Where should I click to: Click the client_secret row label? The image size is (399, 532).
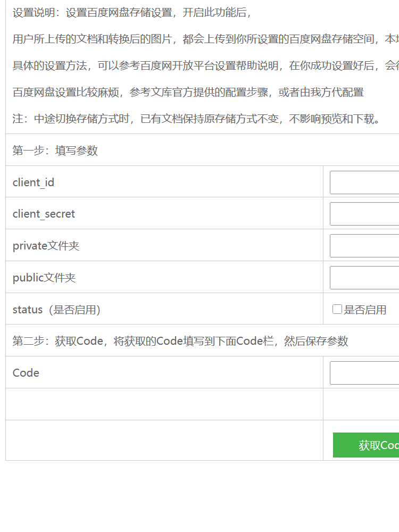[44, 214]
